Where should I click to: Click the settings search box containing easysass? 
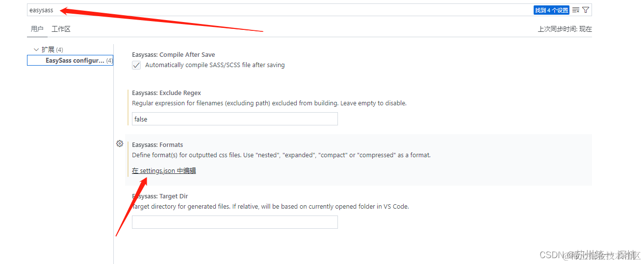pos(275,10)
